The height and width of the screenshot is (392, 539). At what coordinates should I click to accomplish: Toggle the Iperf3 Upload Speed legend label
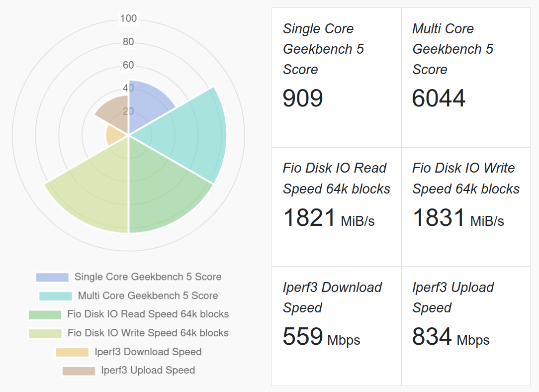click(148, 371)
